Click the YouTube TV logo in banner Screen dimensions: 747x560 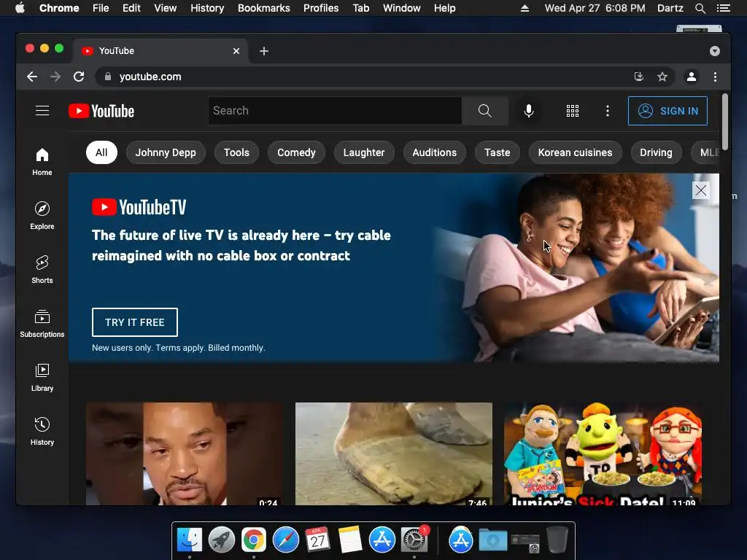tap(139, 207)
